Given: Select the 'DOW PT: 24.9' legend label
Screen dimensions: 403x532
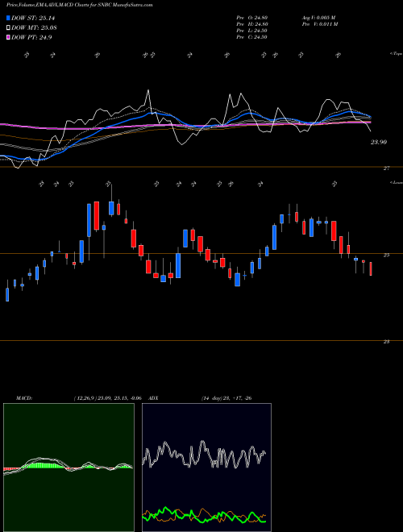Looking at the screenshot, I should coord(31,37).
